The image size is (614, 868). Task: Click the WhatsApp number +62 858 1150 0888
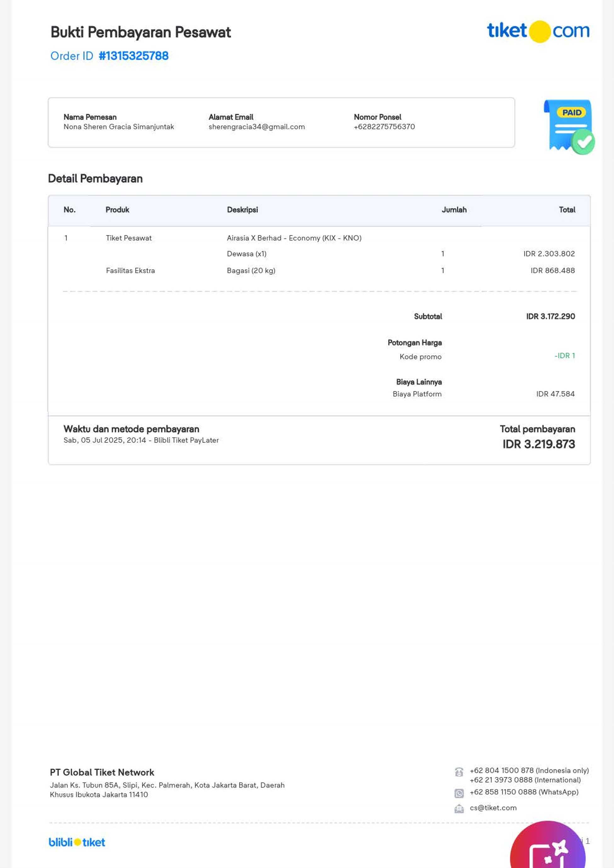(x=524, y=792)
